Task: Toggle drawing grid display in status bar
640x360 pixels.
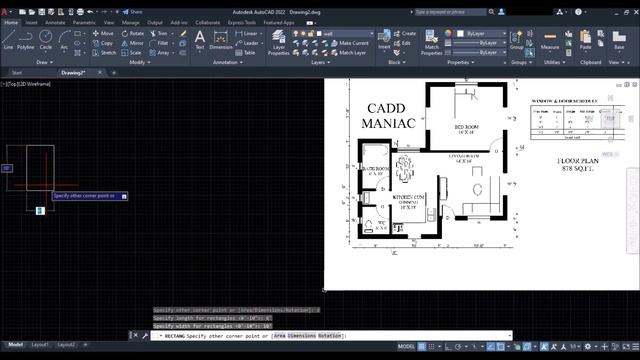Action: point(422,347)
